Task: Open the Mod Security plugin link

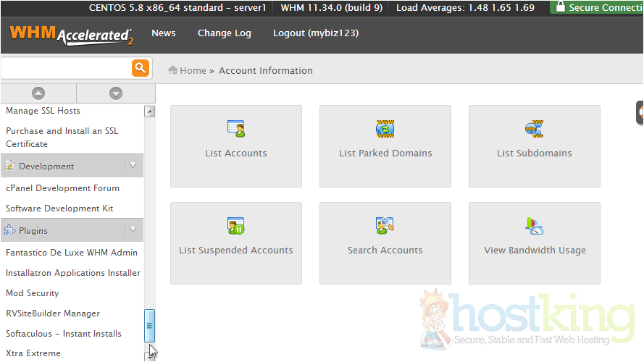Action: coord(33,293)
